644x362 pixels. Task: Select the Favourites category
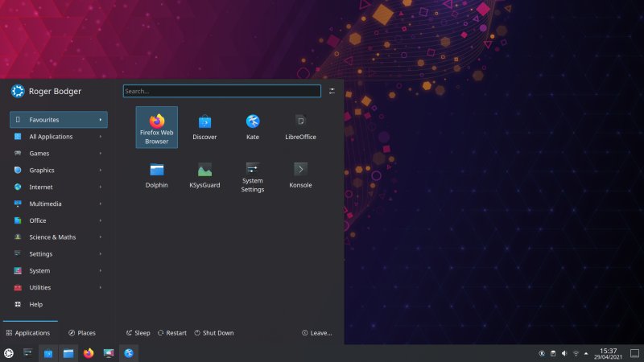pos(58,120)
